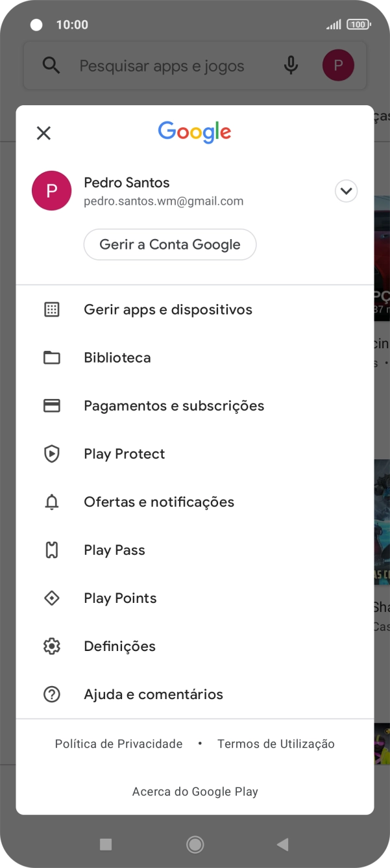This screenshot has width=390, height=868.
Task: Open Gerir apps e dispositivos via its icon
Action: coord(52,309)
